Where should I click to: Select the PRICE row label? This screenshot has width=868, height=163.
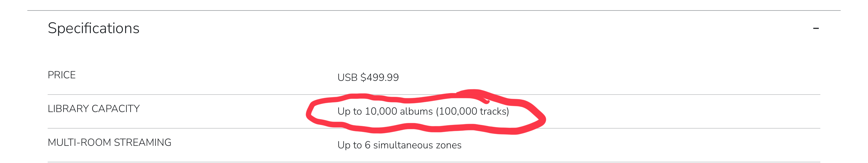coord(61,75)
